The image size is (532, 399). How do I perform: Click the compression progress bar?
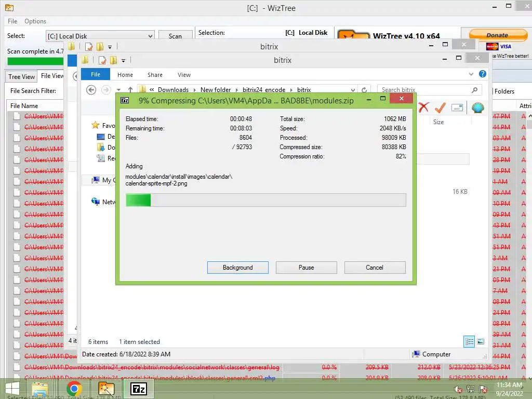pos(266,200)
